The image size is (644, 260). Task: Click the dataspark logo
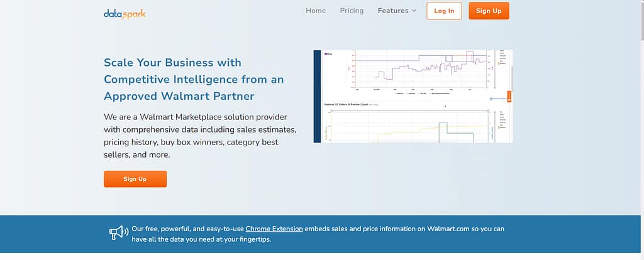pos(125,12)
